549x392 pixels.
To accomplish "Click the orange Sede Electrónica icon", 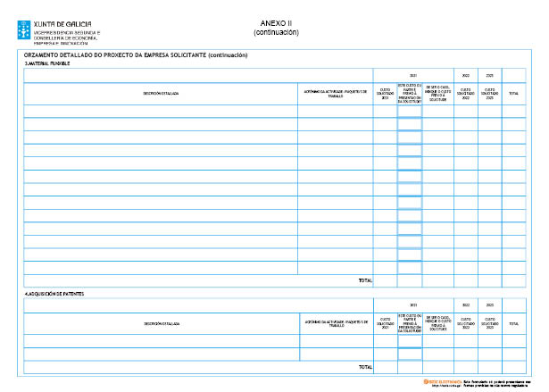I will click(x=426, y=381).
